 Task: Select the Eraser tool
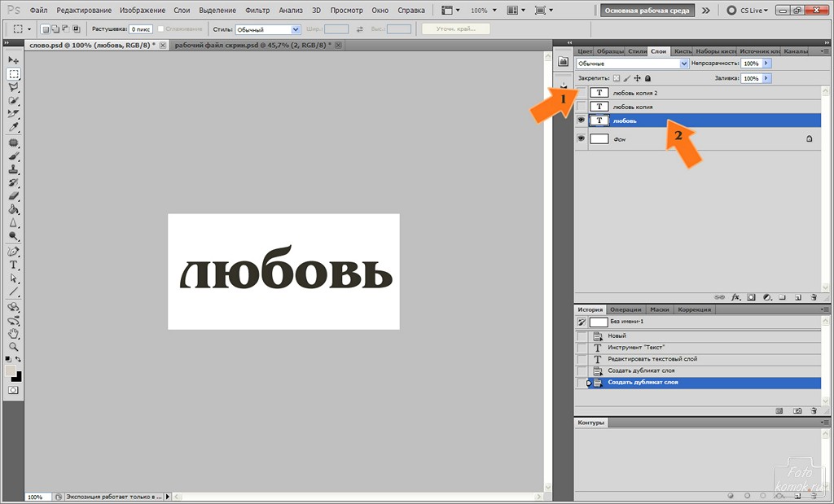point(13,196)
